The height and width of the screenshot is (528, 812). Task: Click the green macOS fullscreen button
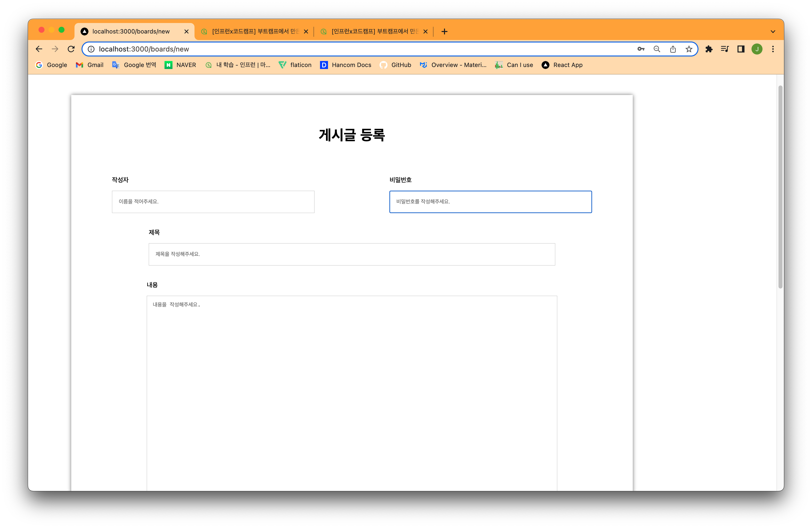click(x=61, y=30)
